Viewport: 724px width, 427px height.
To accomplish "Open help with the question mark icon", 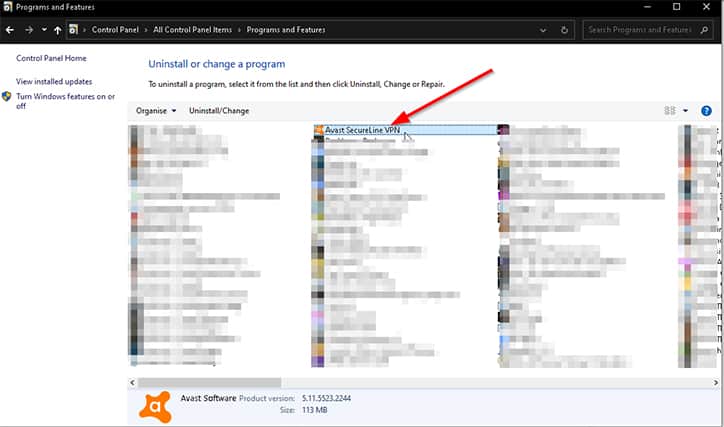I will click(x=706, y=111).
